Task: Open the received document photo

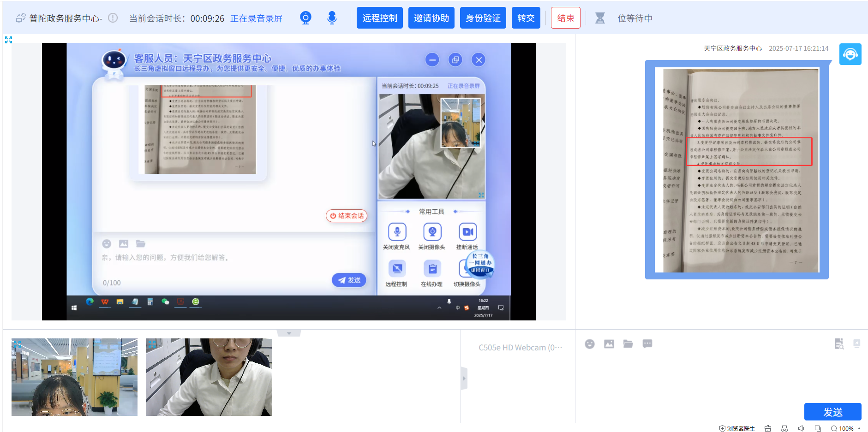Action: (736, 170)
